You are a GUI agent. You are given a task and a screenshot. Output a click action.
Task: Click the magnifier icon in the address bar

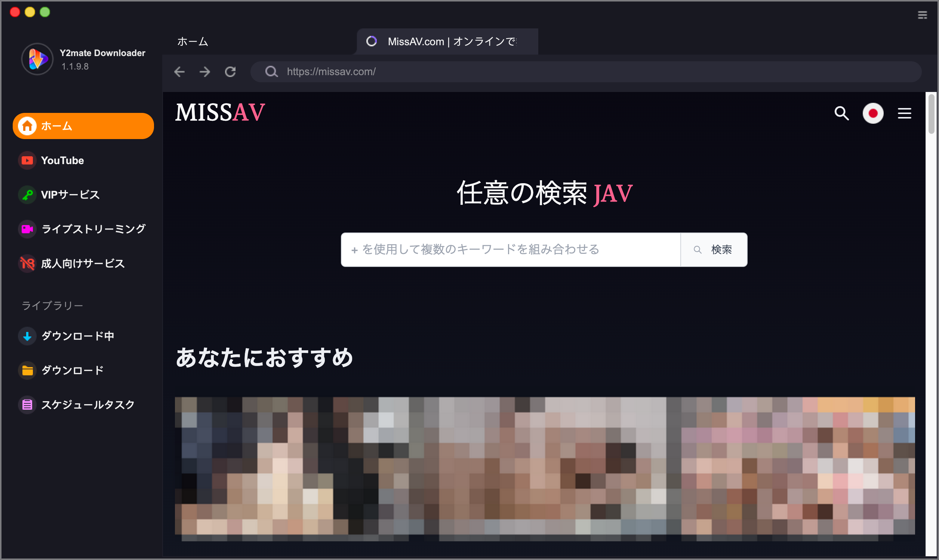[271, 72]
